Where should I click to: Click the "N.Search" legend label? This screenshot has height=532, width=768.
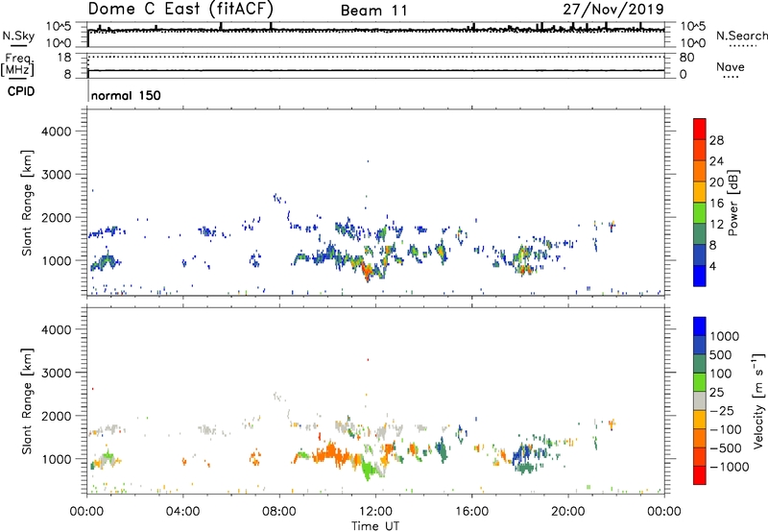coord(741,36)
